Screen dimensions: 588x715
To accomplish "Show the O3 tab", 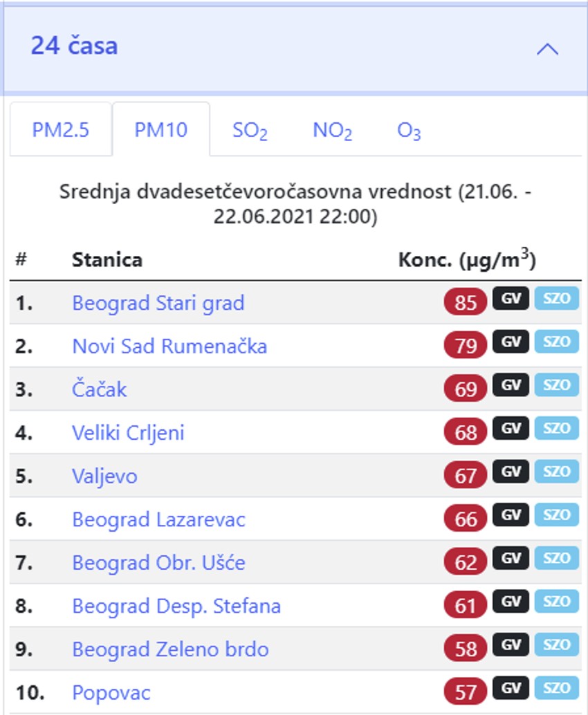I will coord(409,130).
